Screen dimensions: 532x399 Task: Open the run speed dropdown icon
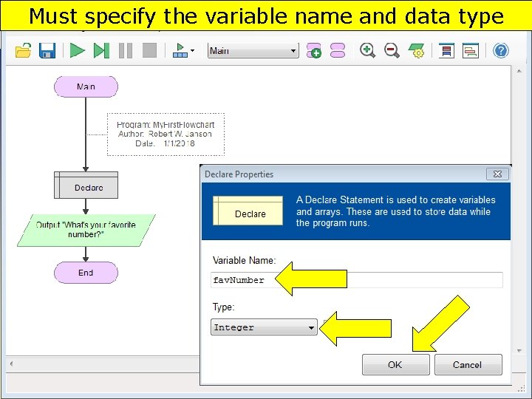pos(183,50)
